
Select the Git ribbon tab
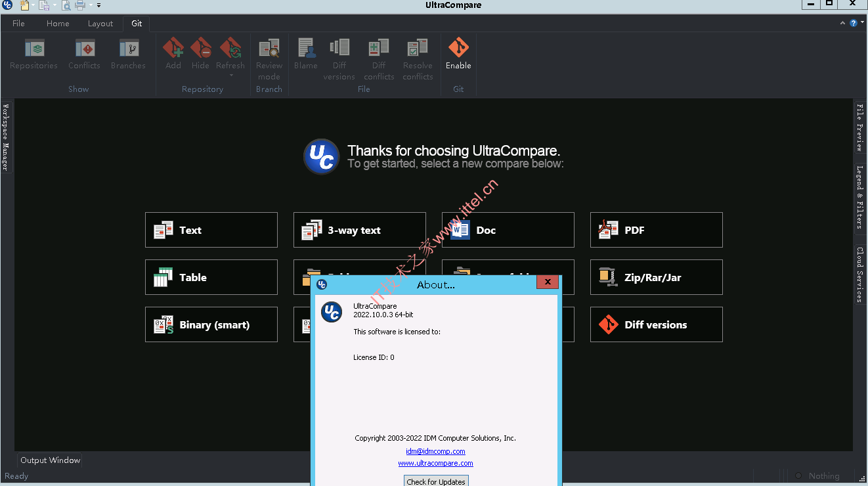[137, 24]
